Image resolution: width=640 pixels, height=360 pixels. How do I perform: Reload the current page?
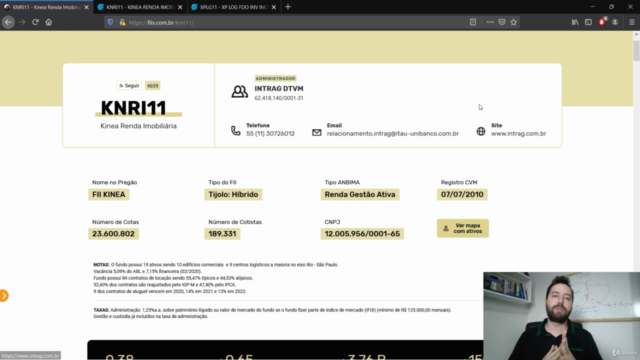(x=36, y=22)
